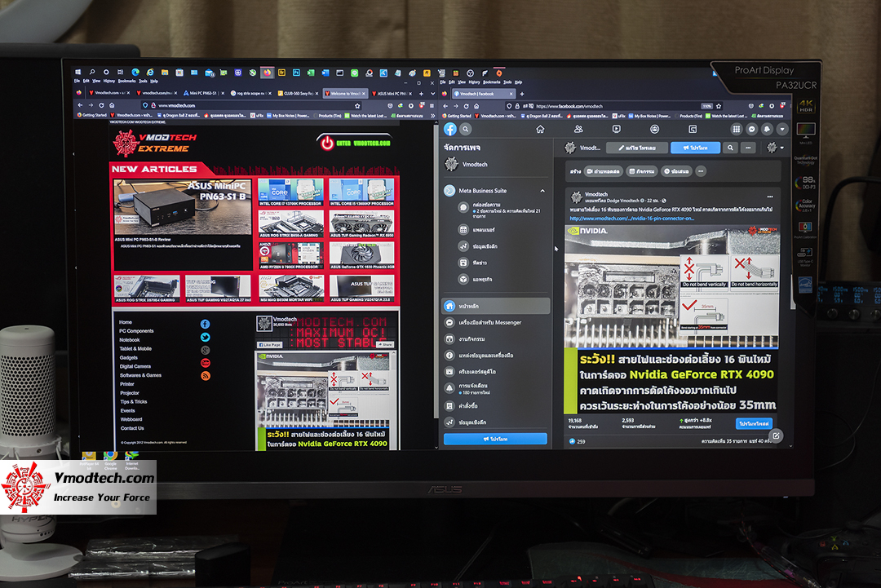Image resolution: width=881 pixels, height=588 pixels.
Task: Click the blue promote button in page header
Action: (695, 148)
